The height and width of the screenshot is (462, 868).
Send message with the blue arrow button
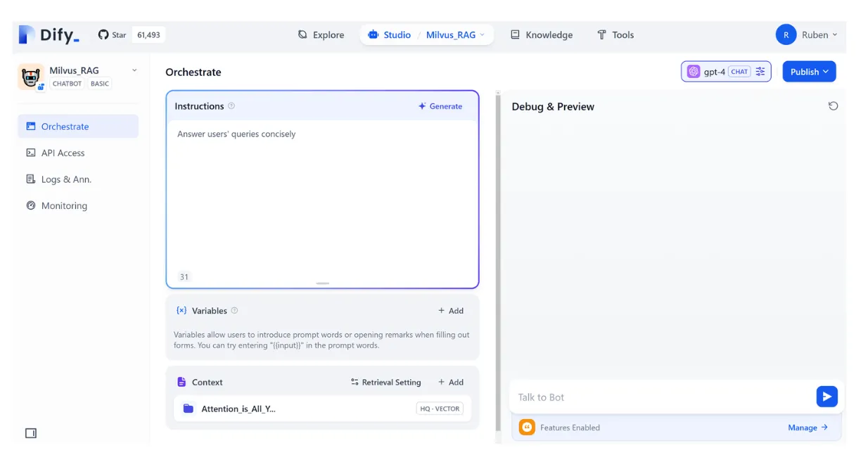click(826, 397)
